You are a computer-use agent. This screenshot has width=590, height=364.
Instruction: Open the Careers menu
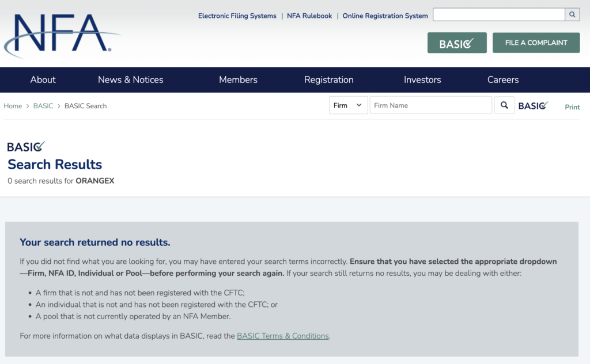click(503, 79)
